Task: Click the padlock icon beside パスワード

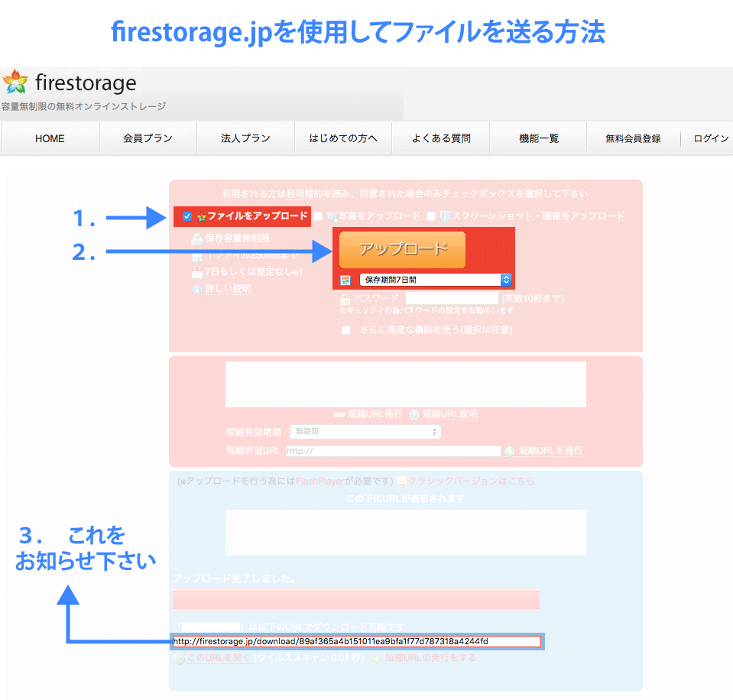Action: [345, 299]
